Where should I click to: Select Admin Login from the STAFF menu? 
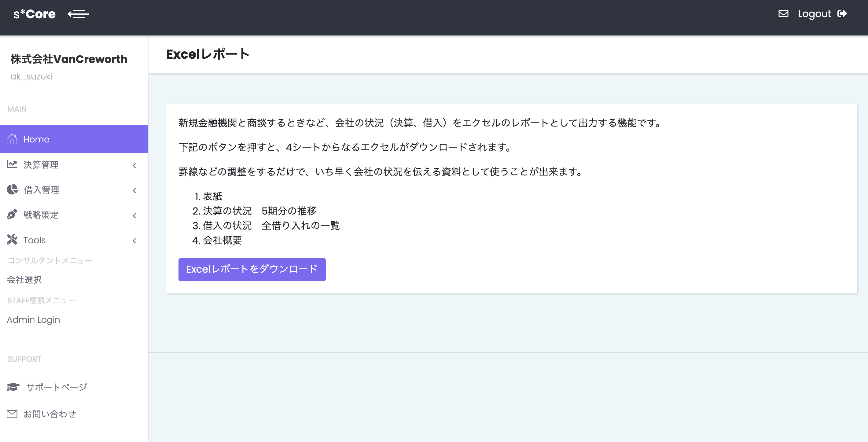(33, 319)
